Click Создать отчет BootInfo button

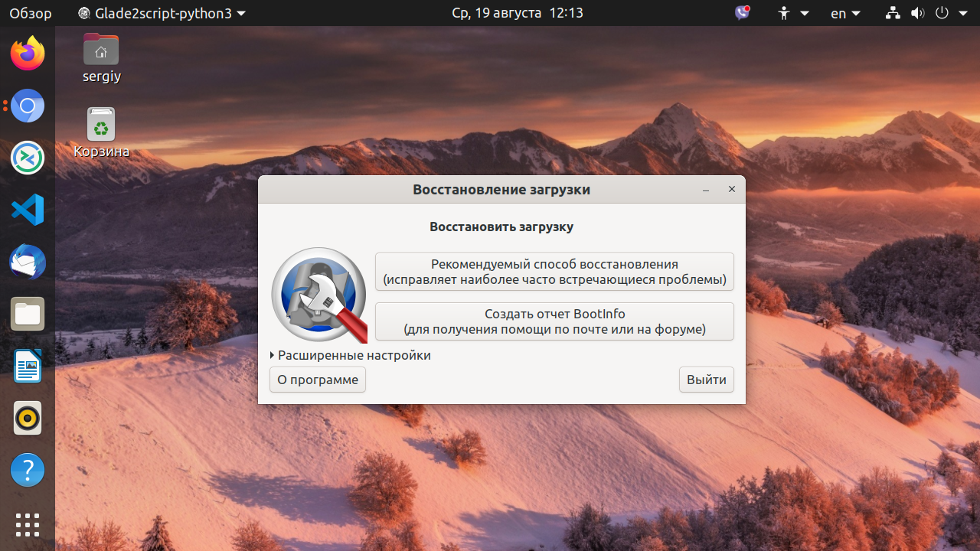[x=554, y=321]
